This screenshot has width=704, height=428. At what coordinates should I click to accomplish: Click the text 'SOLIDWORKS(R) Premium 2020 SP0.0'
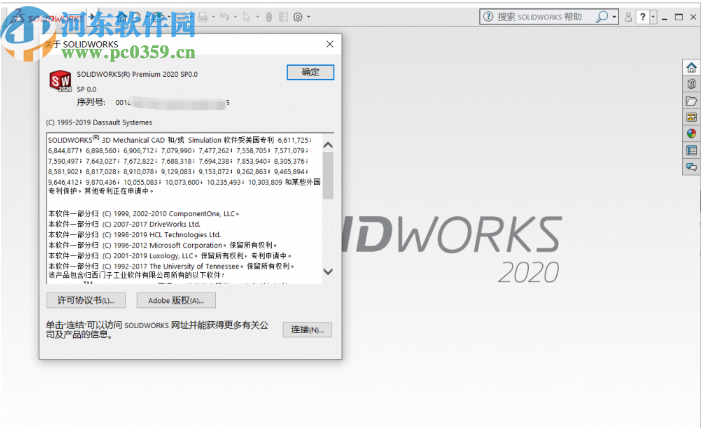coord(137,74)
